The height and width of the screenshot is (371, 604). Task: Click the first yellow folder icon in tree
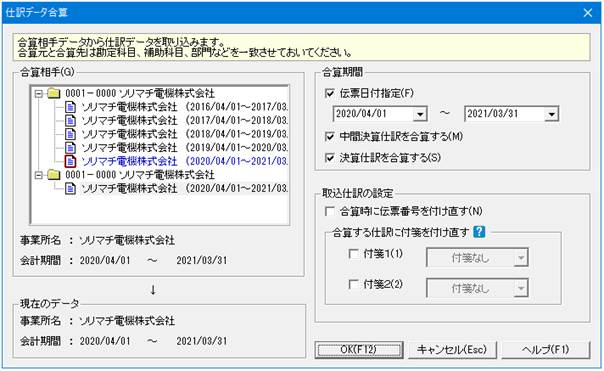(54, 93)
